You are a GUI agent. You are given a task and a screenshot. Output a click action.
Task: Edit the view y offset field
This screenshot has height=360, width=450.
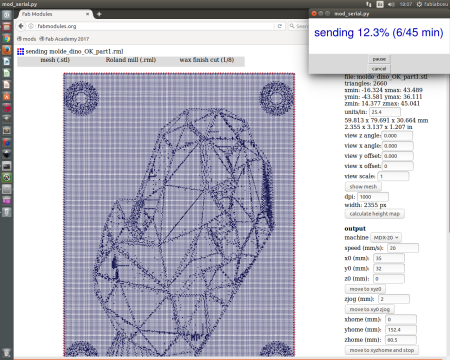click(398, 156)
